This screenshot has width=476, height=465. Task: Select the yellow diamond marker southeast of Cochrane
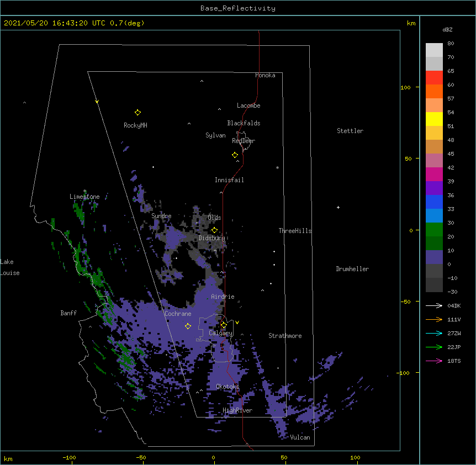coord(188,326)
